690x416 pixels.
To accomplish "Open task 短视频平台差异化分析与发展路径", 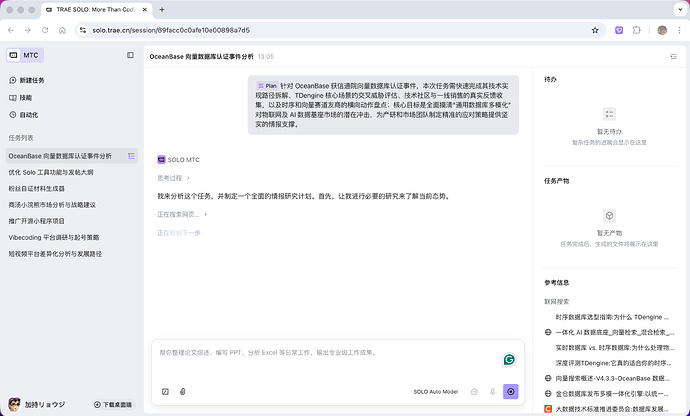I will (55, 254).
